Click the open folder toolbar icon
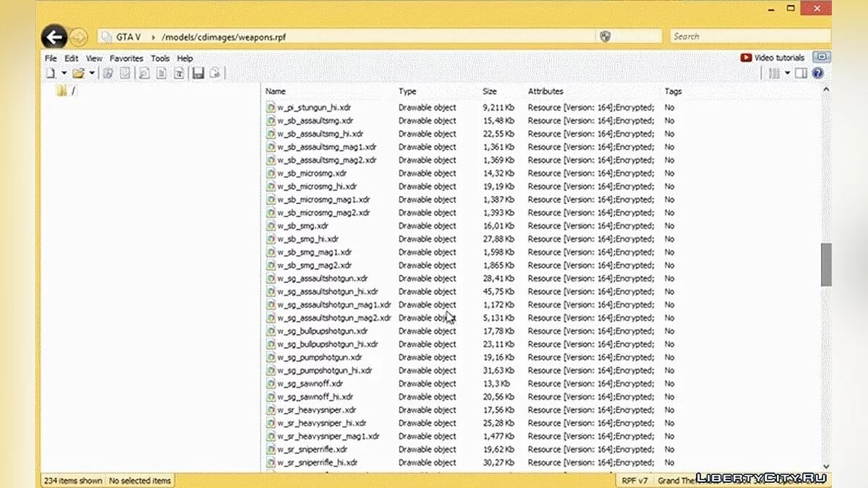 click(78, 73)
